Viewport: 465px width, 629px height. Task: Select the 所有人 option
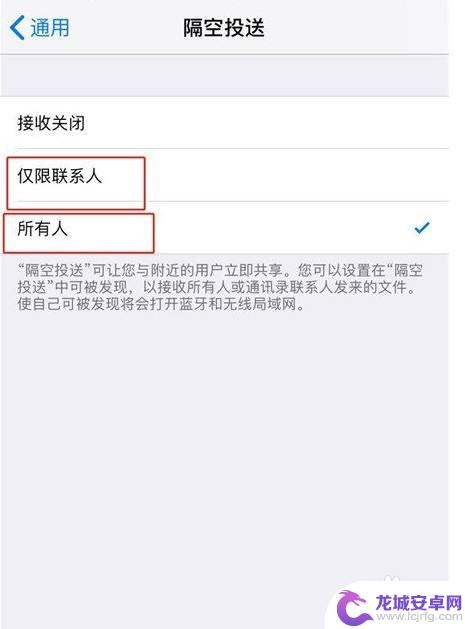pyautogui.click(x=224, y=228)
